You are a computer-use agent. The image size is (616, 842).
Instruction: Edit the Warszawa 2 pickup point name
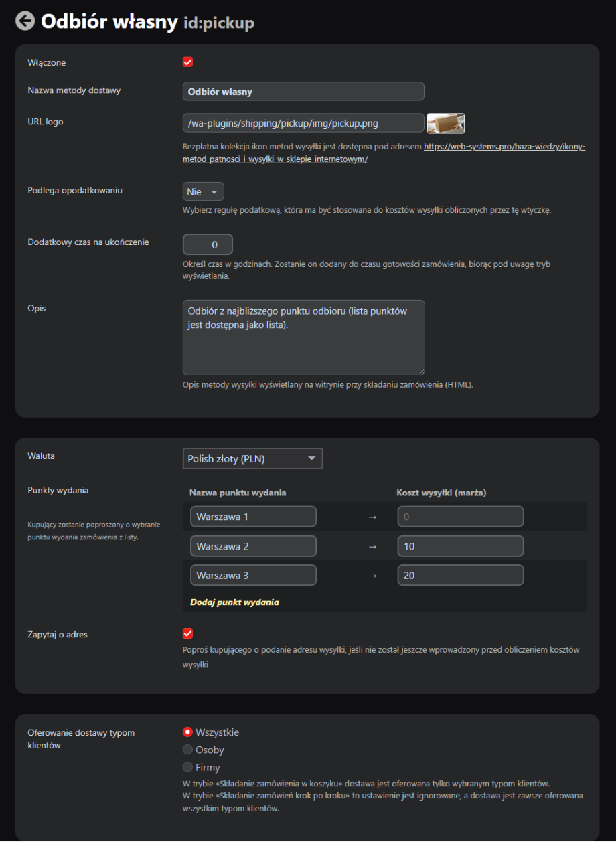tap(253, 546)
